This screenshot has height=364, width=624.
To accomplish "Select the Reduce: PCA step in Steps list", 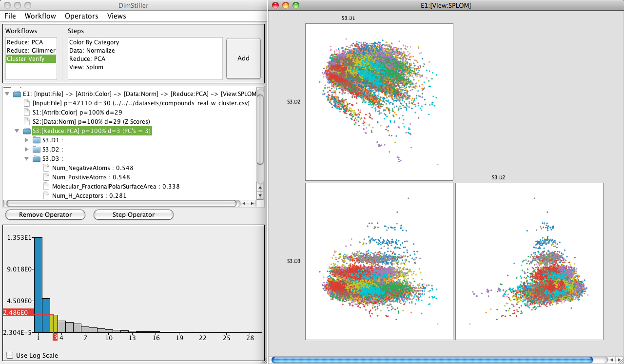I will pyautogui.click(x=87, y=59).
